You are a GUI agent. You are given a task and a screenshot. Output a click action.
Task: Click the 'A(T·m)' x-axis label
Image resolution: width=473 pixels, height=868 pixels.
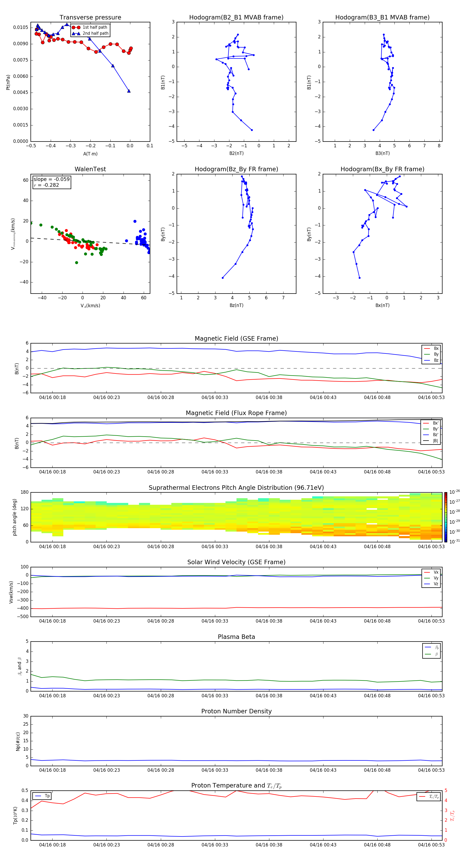click(90, 154)
